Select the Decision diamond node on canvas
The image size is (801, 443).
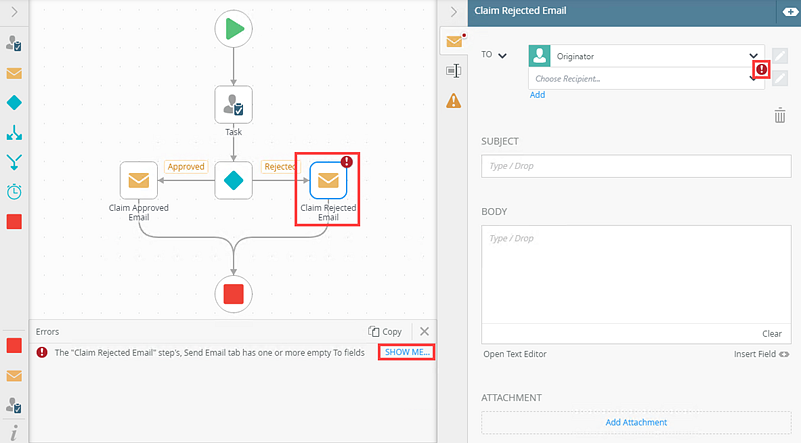coord(233,180)
